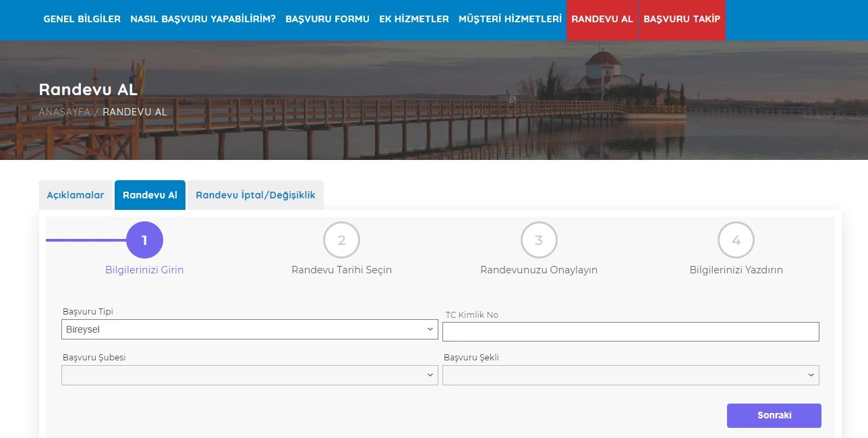Open NASIL BAŞVURU YAPABİLİRİM menu
Viewport: 868px width, 438px height.
pyautogui.click(x=202, y=19)
